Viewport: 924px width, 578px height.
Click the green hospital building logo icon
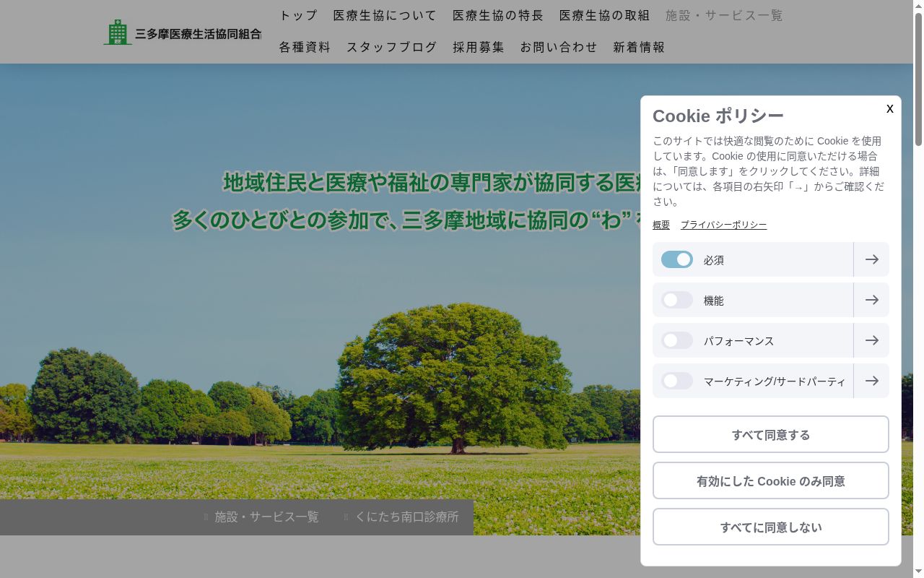118,33
